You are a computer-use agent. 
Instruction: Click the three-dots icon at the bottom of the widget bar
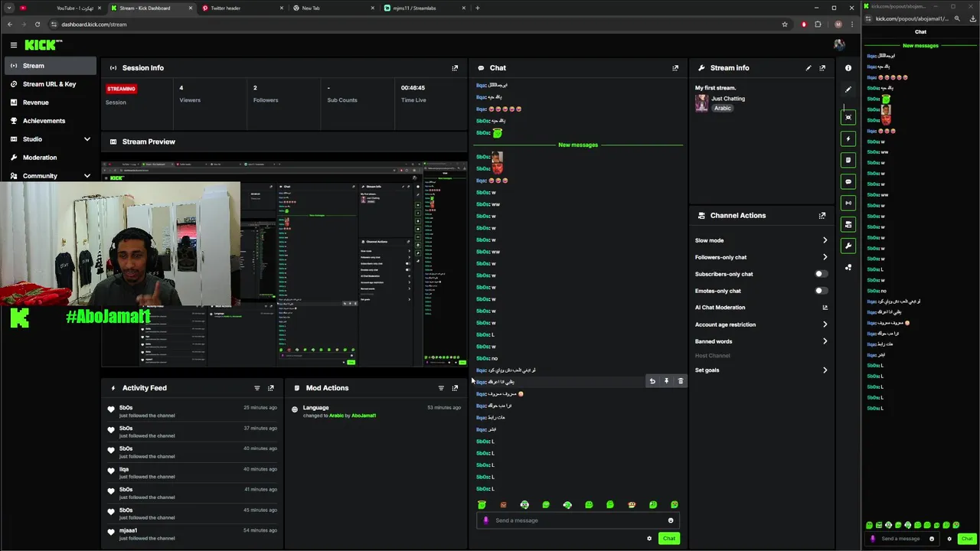coord(848,267)
